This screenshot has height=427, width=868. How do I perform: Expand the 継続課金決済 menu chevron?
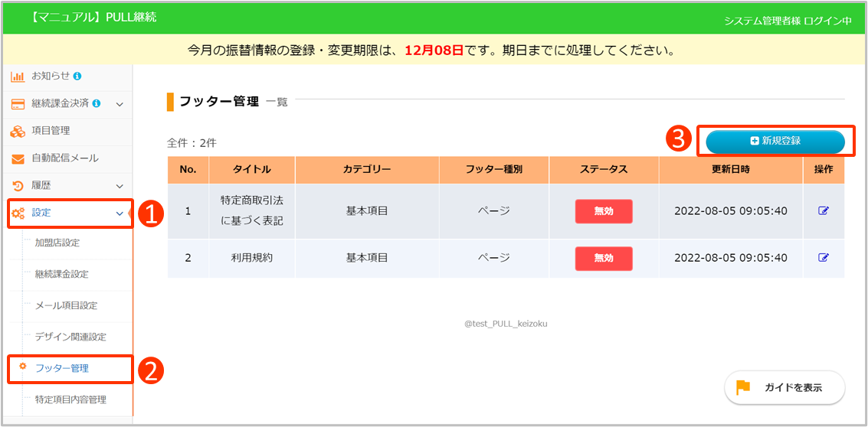pyautogui.click(x=120, y=104)
